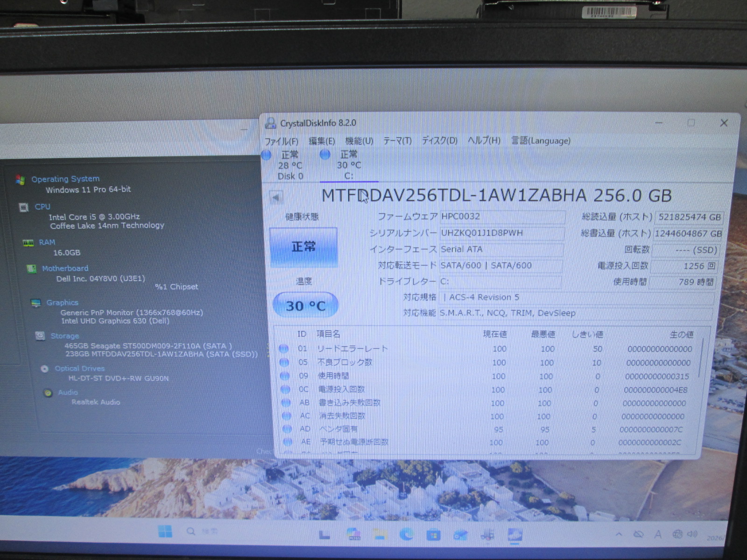Click the Windows Start button

(x=165, y=531)
